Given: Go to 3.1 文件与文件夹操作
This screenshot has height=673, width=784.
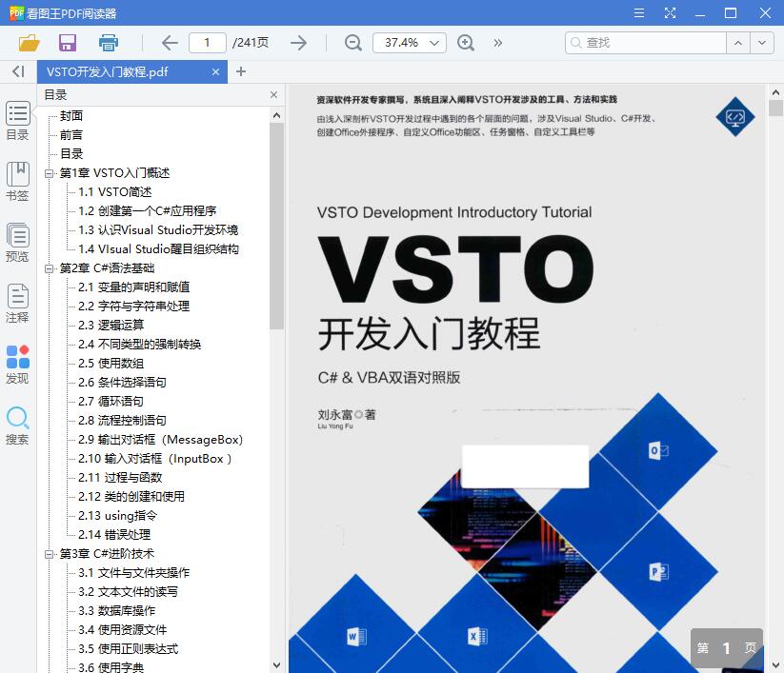Looking at the screenshot, I should pos(134,573).
